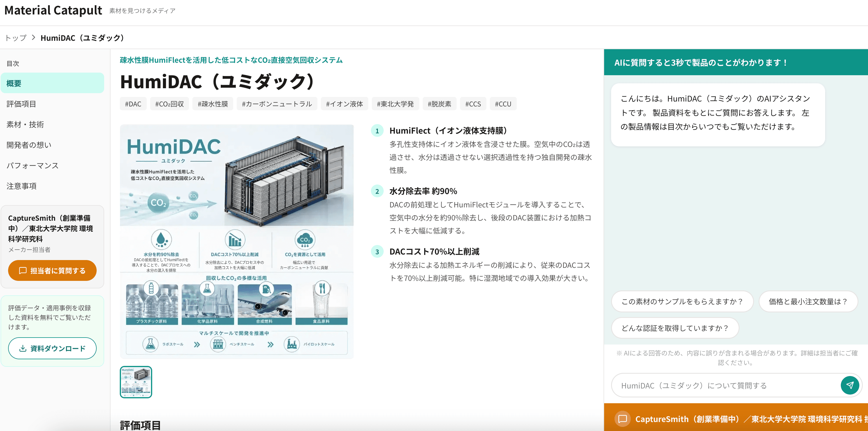Click the CaptureSmith maker name in sidebar card
Image resolution: width=868 pixels, height=431 pixels.
(x=51, y=228)
